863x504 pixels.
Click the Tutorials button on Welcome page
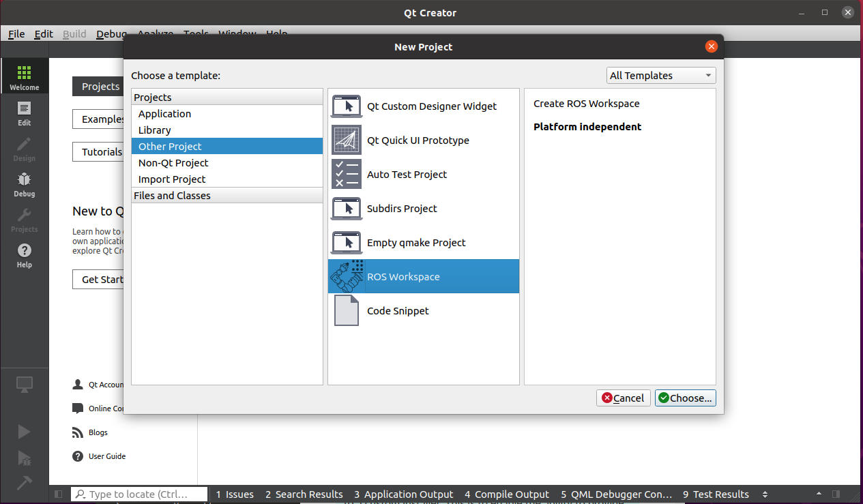98,152
